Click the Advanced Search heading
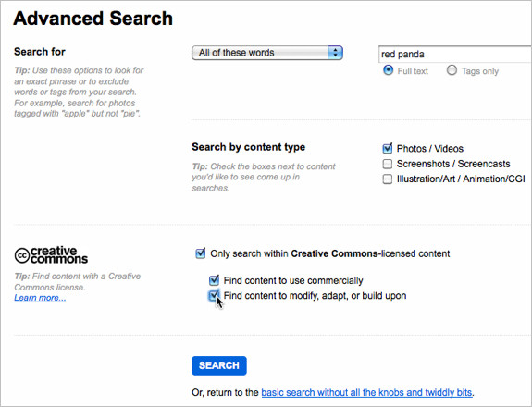 point(93,18)
